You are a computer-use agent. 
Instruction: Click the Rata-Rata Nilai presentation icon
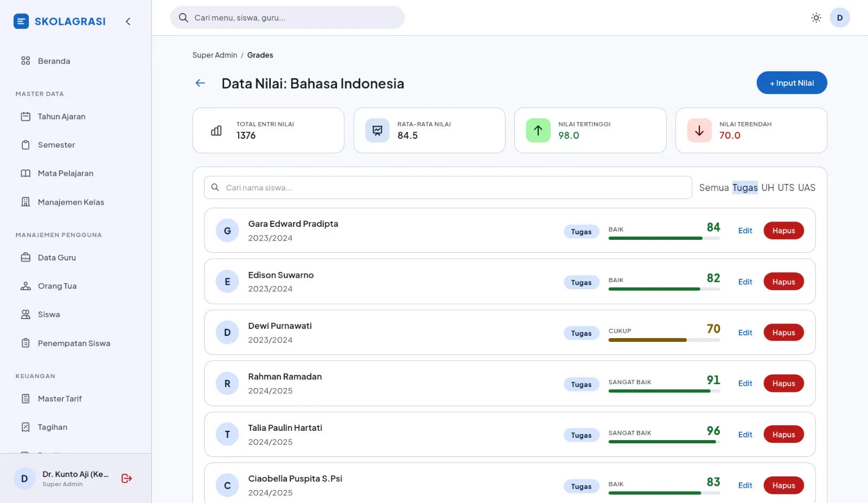click(377, 130)
